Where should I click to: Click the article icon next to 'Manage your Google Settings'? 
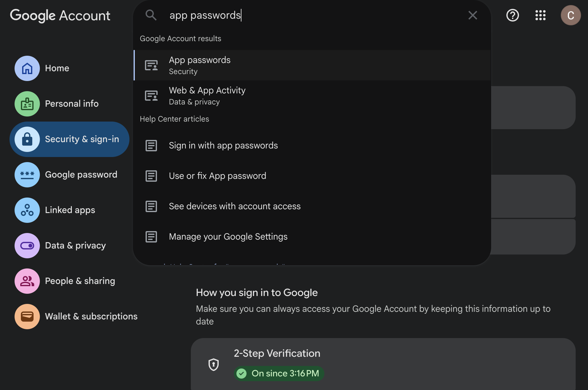tap(151, 237)
